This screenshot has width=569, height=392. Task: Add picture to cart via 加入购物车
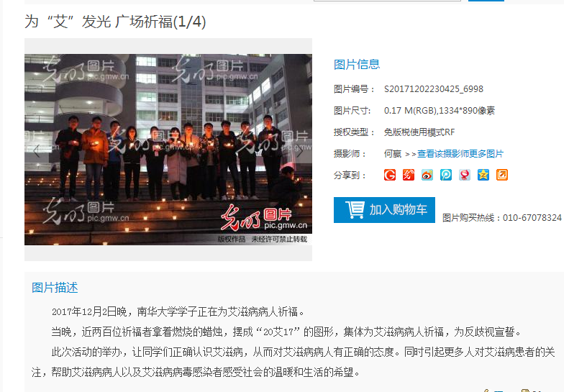384,210
